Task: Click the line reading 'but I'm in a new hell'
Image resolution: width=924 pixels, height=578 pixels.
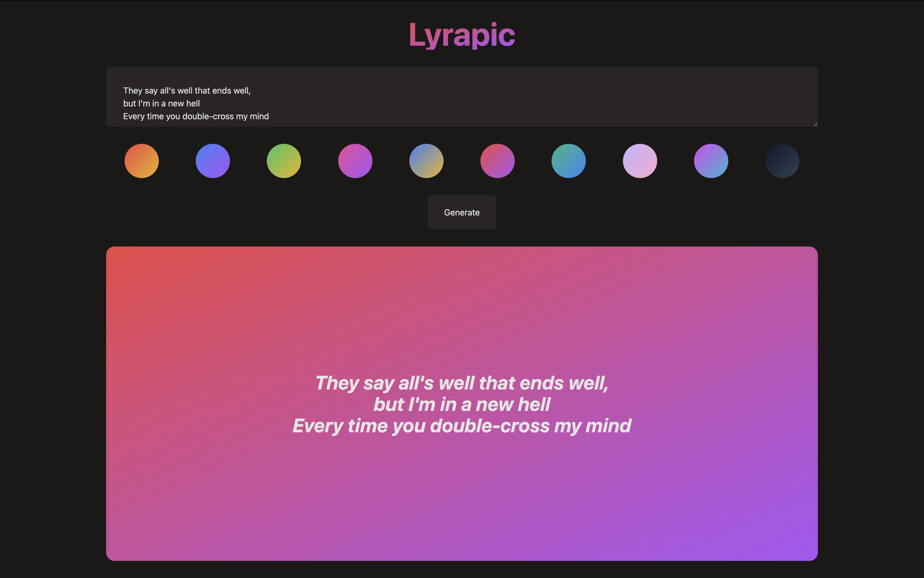Action: click(461, 404)
